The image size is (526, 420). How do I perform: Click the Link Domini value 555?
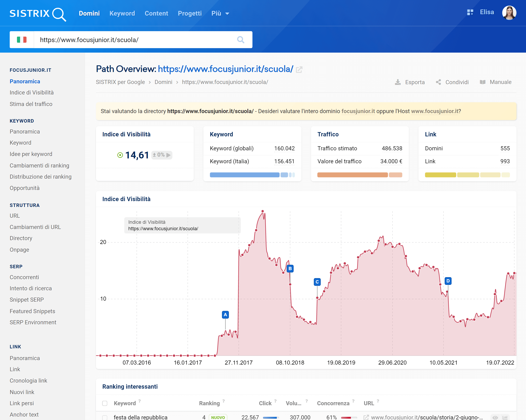click(505, 148)
